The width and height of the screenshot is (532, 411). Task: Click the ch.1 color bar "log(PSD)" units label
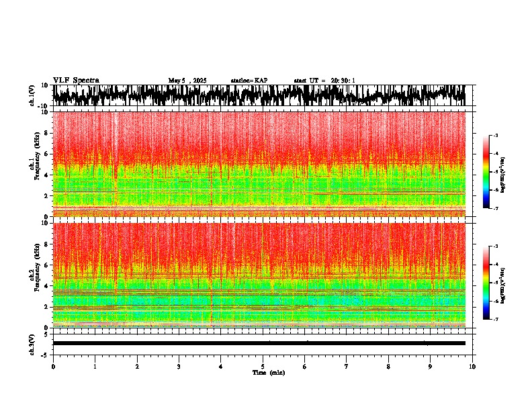pyautogui.click(x=503, y=175)
